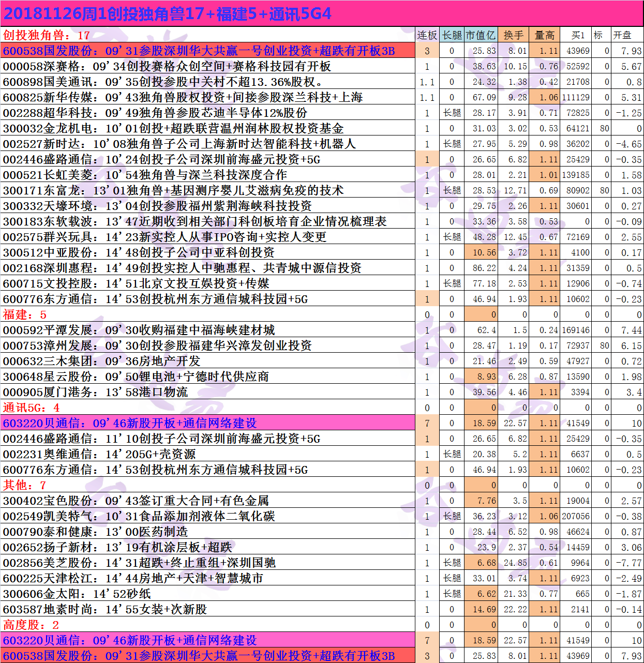
Task: Select the 000521长虹美菱 description cell
Action: (x=208, y=175)
